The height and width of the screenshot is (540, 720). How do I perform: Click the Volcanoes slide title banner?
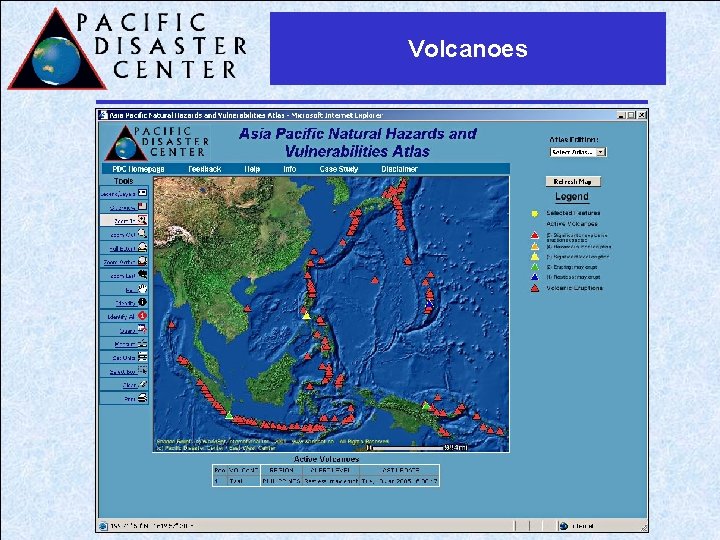coord(467,49)
